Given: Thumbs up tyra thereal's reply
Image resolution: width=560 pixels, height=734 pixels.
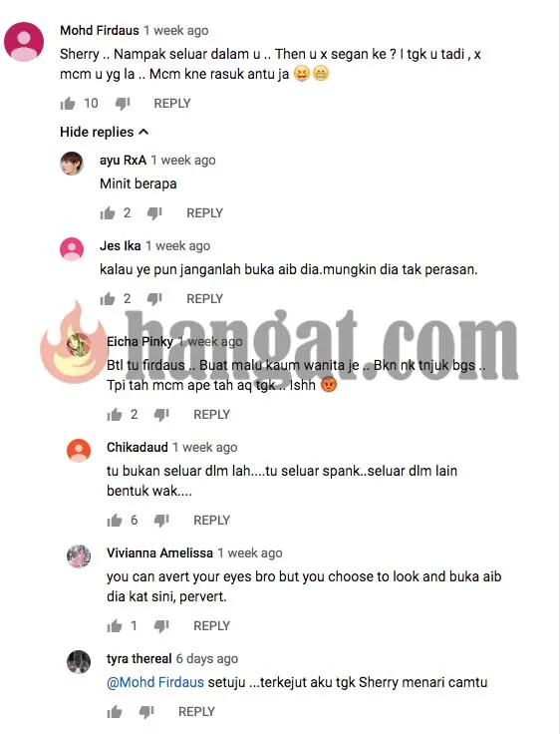Looking at the screenshot, I should (115, 712).
